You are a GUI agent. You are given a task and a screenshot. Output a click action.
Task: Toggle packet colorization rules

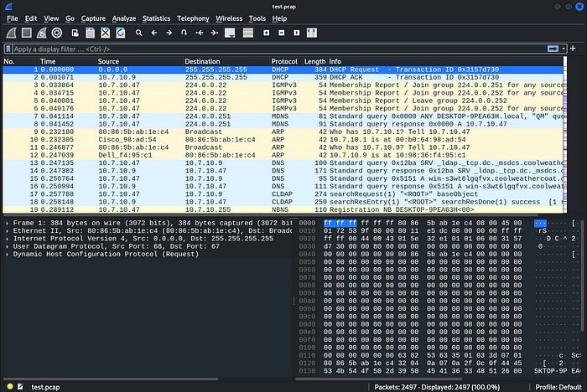tap(248, 33)
